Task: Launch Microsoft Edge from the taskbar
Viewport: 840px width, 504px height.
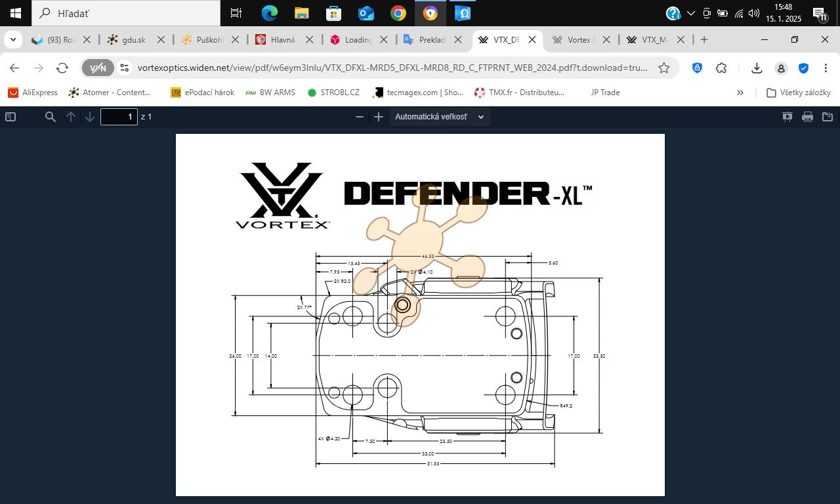Action: click(269, 13)
